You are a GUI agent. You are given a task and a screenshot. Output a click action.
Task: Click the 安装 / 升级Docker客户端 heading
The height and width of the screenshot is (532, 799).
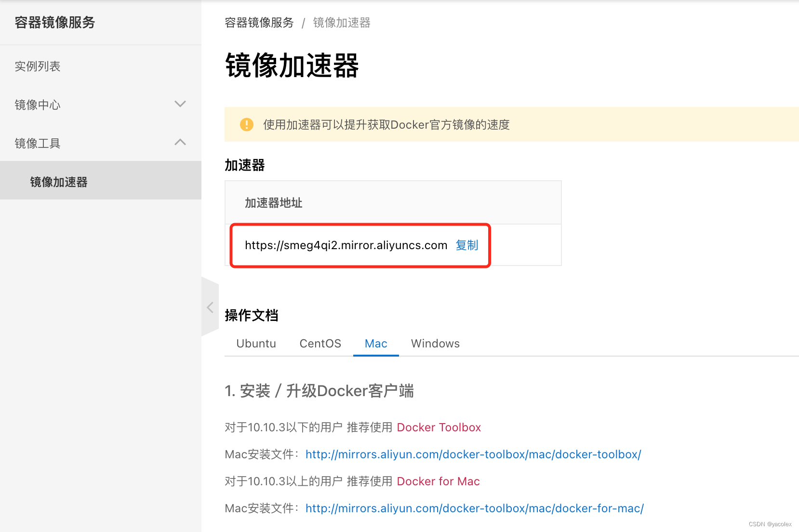pyautogui.click(x=319, y=391)
